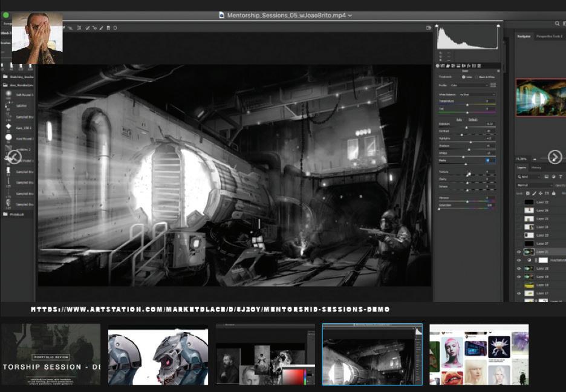Click the next image arrow button

pyautogui.click(x=555, y=157)
